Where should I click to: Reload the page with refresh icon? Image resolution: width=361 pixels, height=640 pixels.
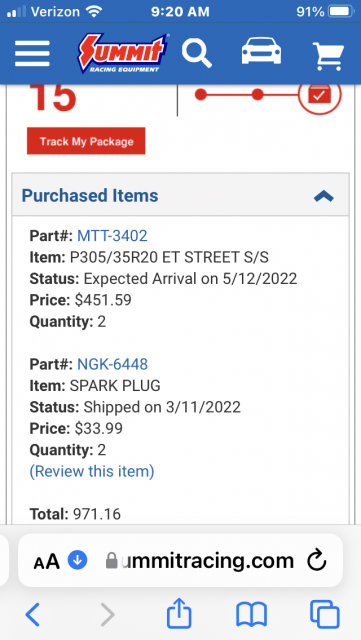[x=317, y=560]
